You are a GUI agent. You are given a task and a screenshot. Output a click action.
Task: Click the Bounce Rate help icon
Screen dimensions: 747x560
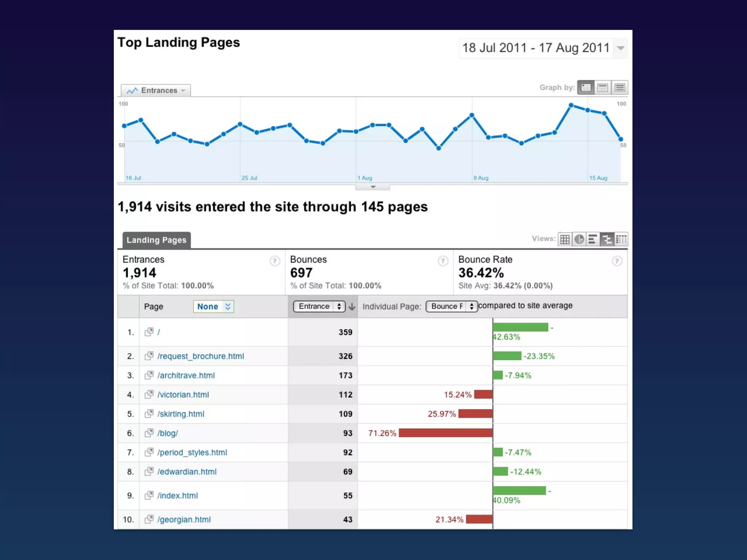[617, 261]
